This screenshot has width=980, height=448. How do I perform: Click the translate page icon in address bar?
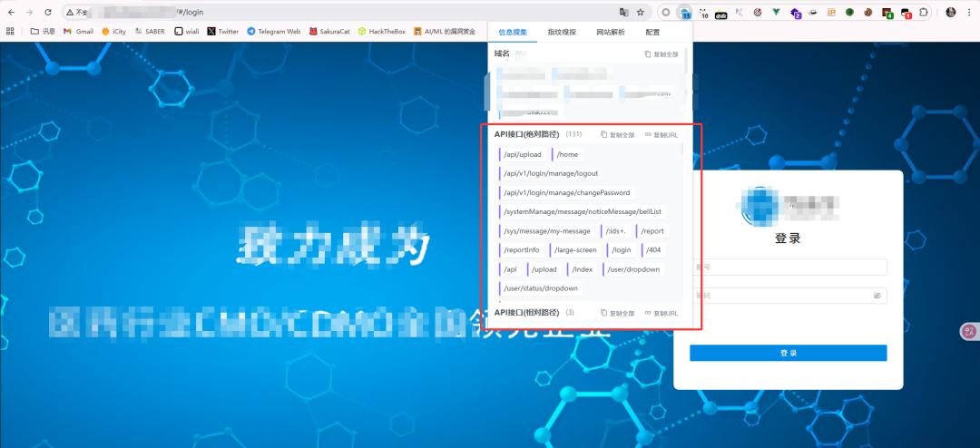(623, 12)
